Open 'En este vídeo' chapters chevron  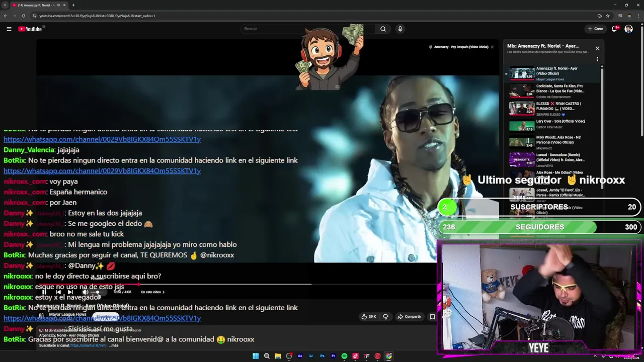164,292
